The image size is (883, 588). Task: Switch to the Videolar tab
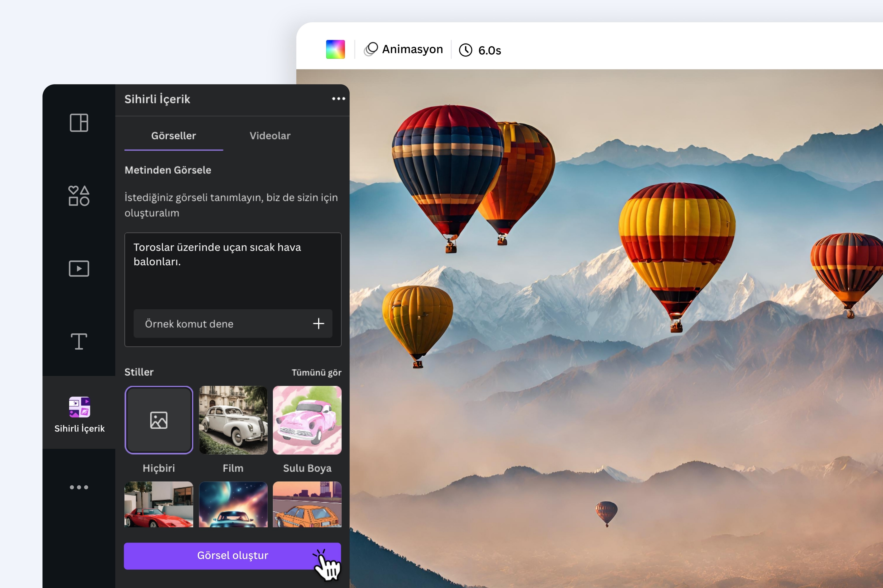click(x=270, y=136)
